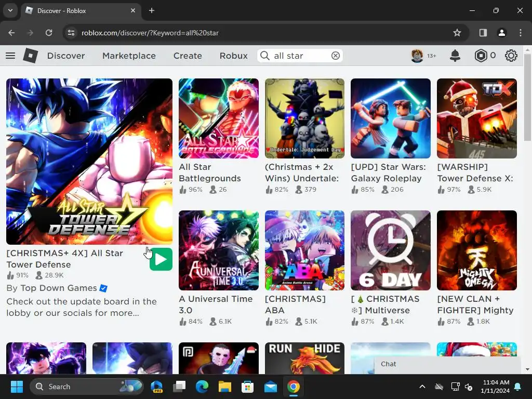Open the muted volume tray icon
Image resolution: width=532 pixels, height=399 pixels.
coord(469,387)
